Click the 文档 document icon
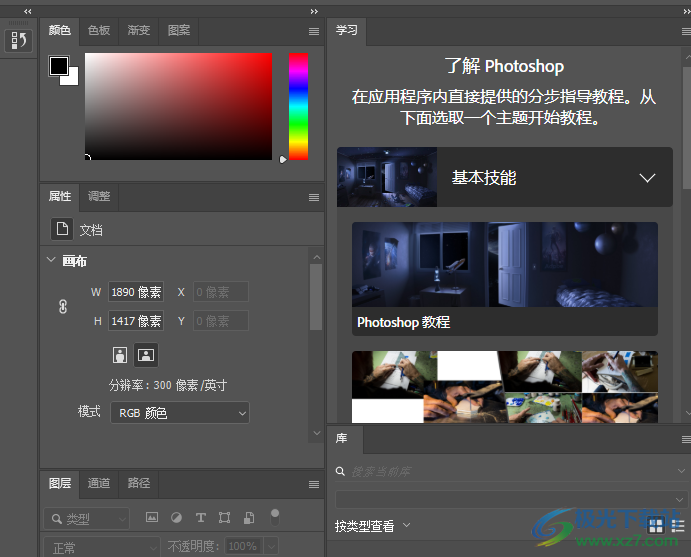 (x=62, y=229)
